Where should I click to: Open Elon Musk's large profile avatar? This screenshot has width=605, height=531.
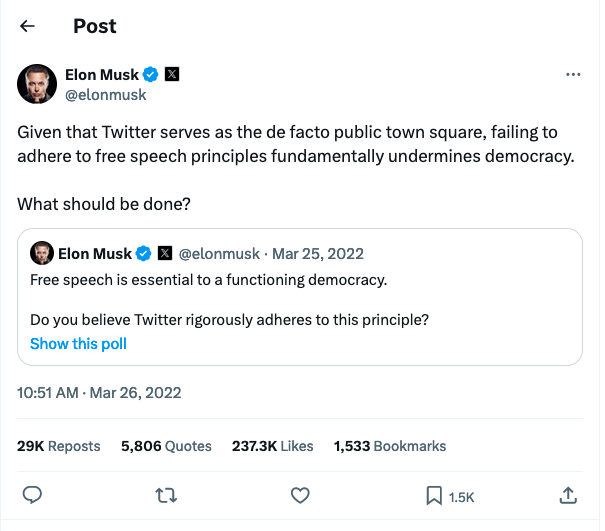tap(37, 84)
